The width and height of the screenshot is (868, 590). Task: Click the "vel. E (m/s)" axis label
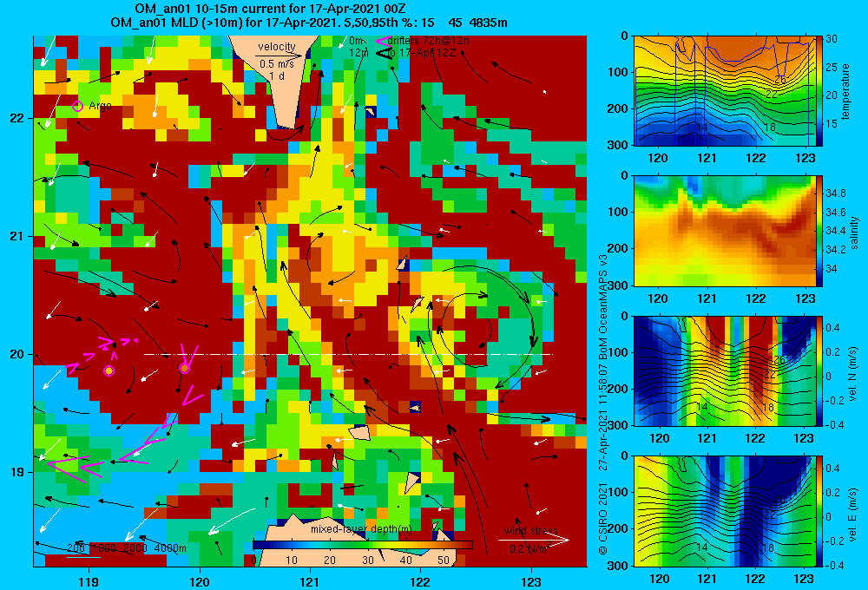853,514
